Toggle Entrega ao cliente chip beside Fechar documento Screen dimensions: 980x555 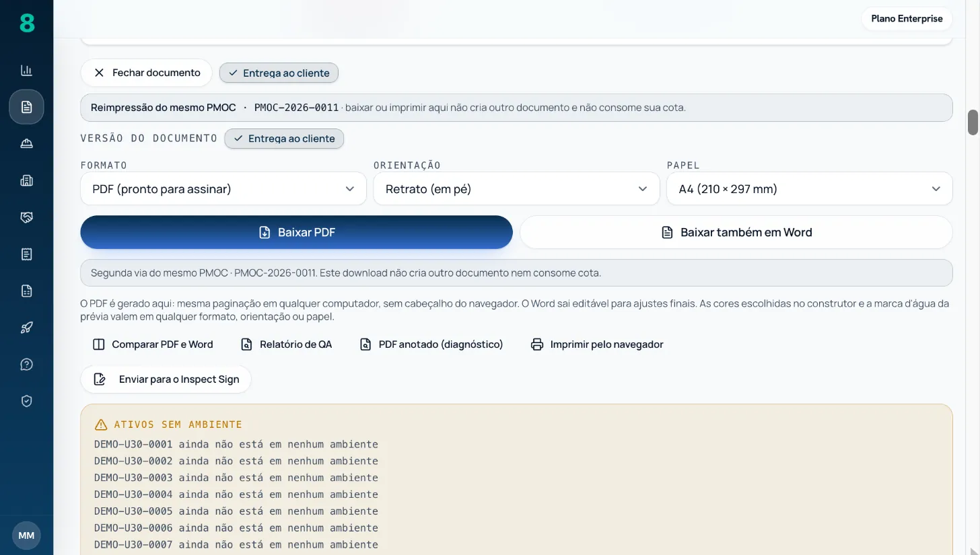(279, 73)
